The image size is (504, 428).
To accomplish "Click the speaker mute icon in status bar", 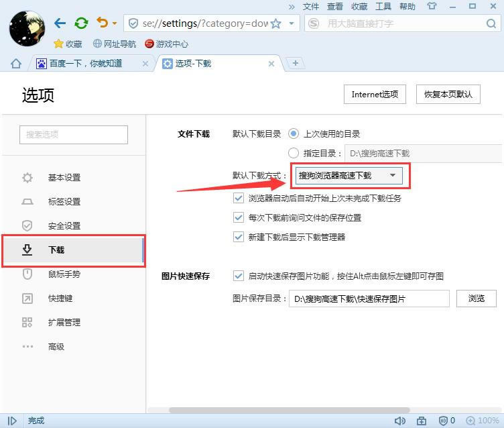I will coord(400,421).
